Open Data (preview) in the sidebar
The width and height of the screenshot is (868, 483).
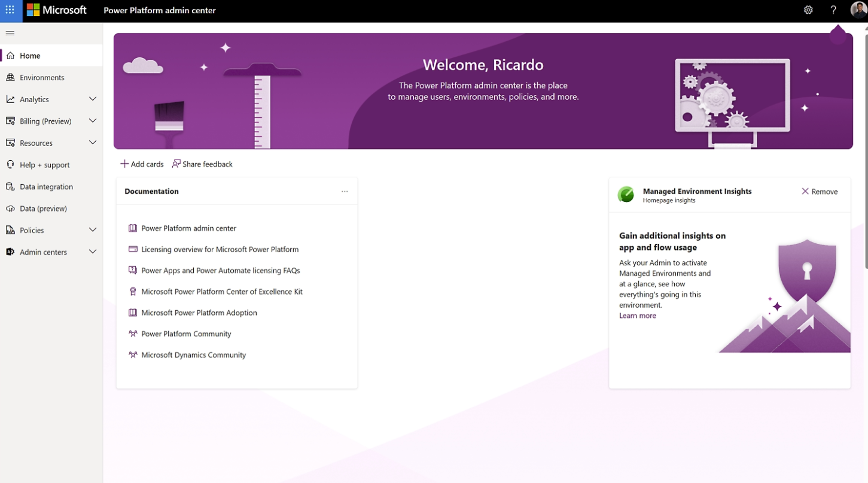[43, 209]
